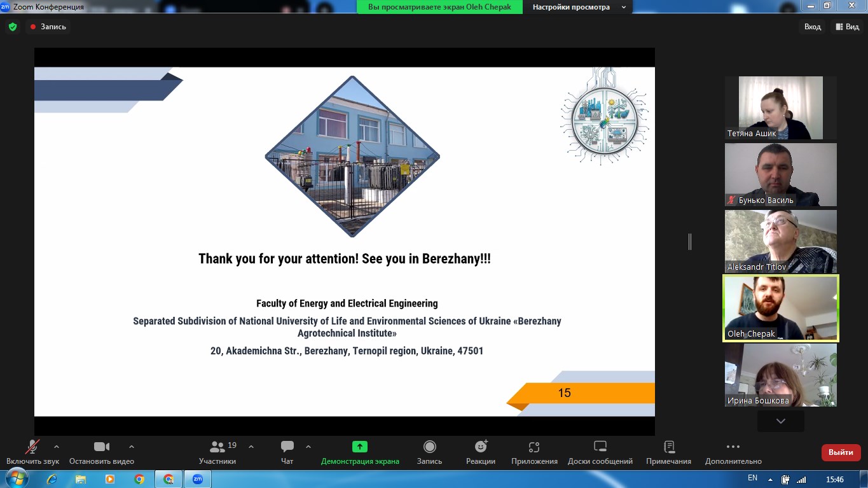Select Тетяна Ашик video thumbnail
The width and height of the screenshot is (868, 488).
tap(781, 108)
